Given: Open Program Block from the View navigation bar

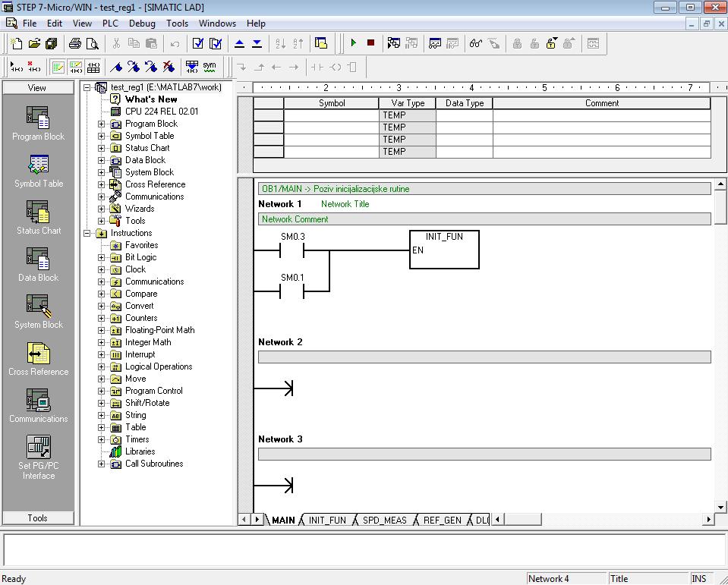Looking at the screenshot, I should point(38,124).
